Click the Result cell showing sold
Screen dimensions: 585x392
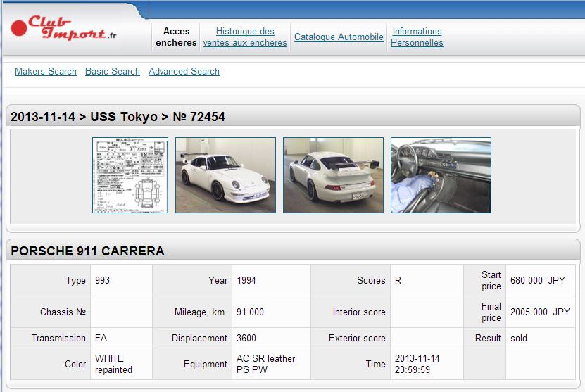coord(518,338)
